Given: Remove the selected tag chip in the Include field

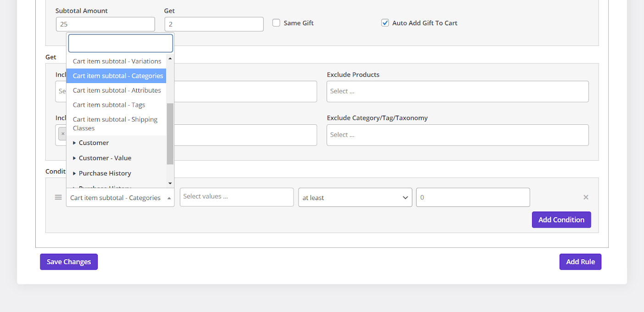Looking at the screenshot, I should pyautogui.click(x=63, y=134).
